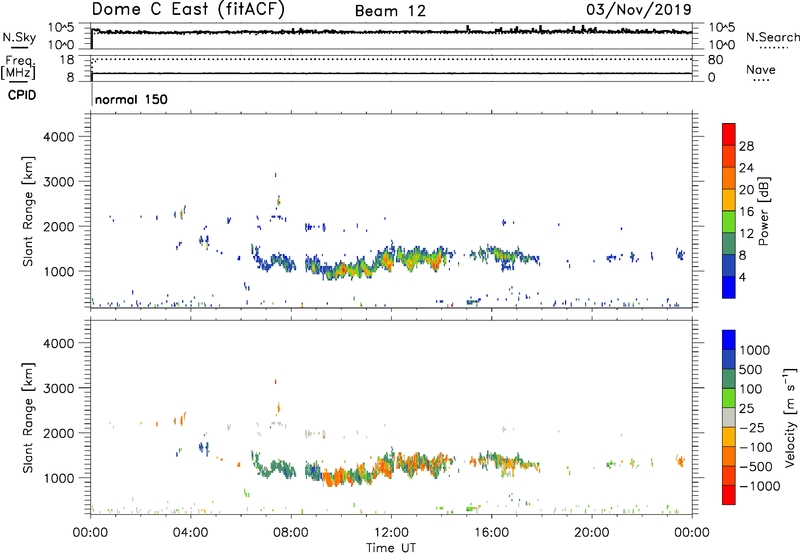Click the 'Beam 12' label

click(x=390, y=11)
